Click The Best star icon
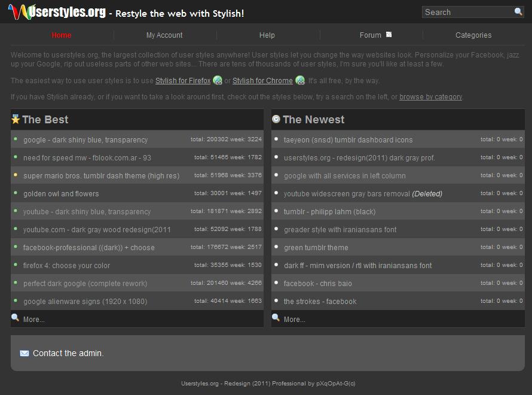The image size is (532, 395). pyautogui.click(x=16, y=119)
